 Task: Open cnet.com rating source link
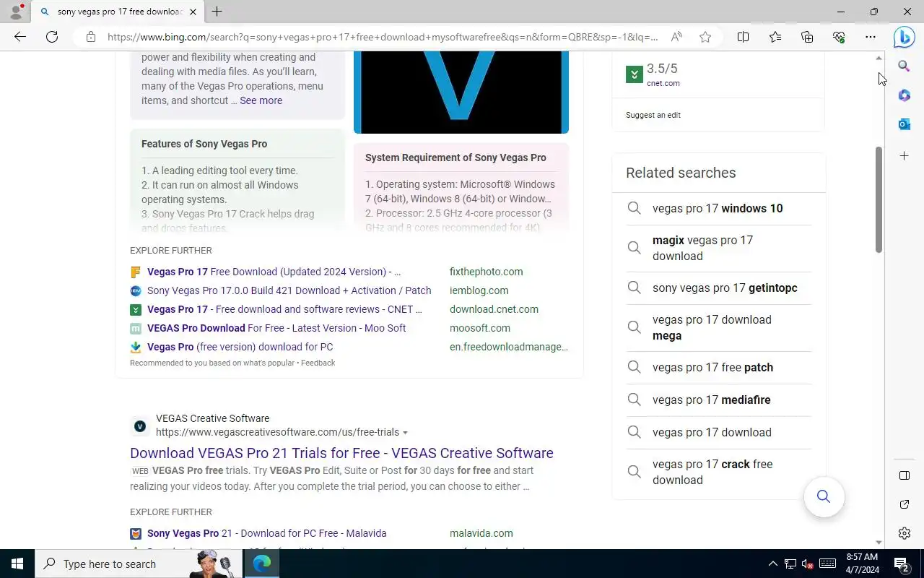click(663, 83)
